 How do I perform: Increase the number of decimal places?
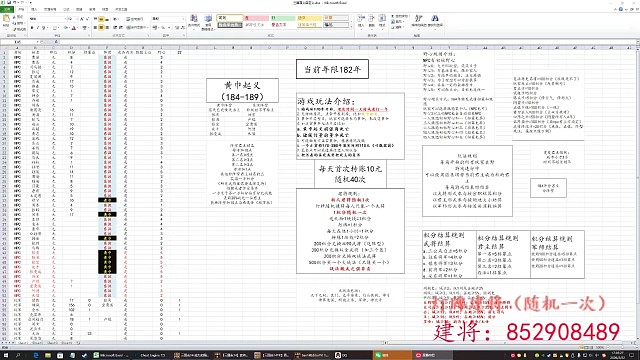pyautogui.click(x=177, y=27)
